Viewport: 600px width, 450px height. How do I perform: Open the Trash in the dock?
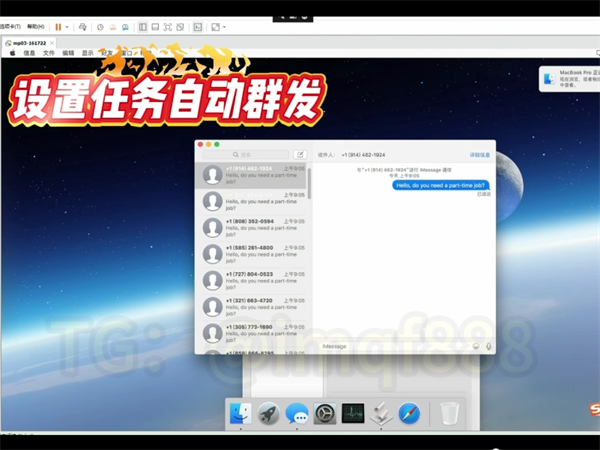click(450, 413)
